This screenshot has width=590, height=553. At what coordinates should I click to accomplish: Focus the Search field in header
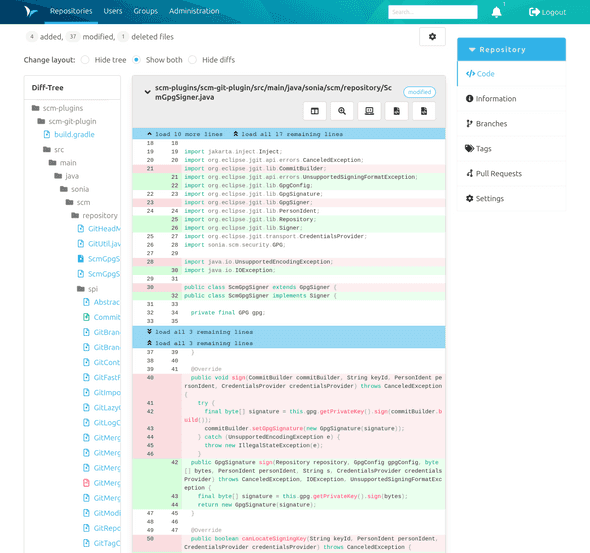pyautogui.click(x=433, y=12)
